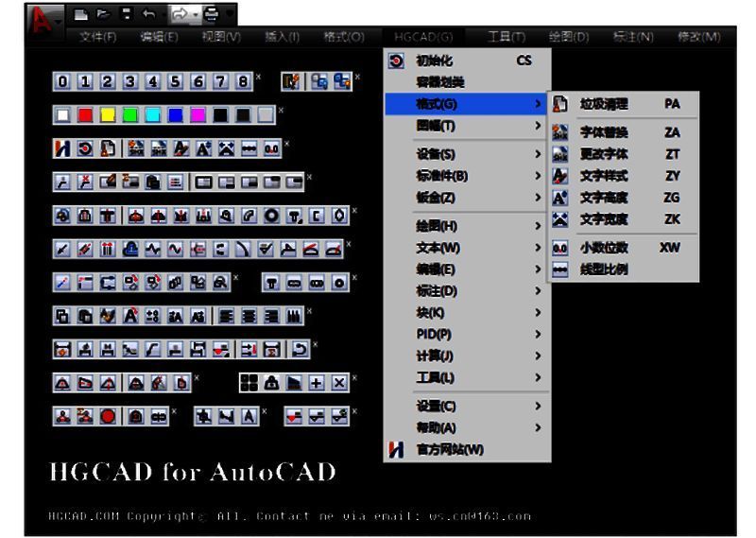Viewport: 756px width, 538px height.
Task: Expand the 块(K) submenu
Action: (x=467, y=313)
